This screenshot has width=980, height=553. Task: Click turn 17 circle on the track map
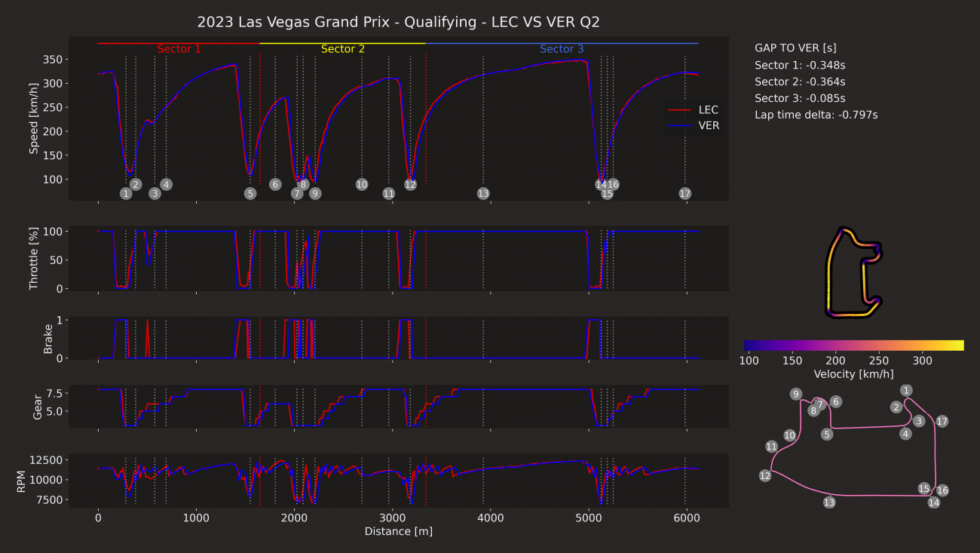942,422
